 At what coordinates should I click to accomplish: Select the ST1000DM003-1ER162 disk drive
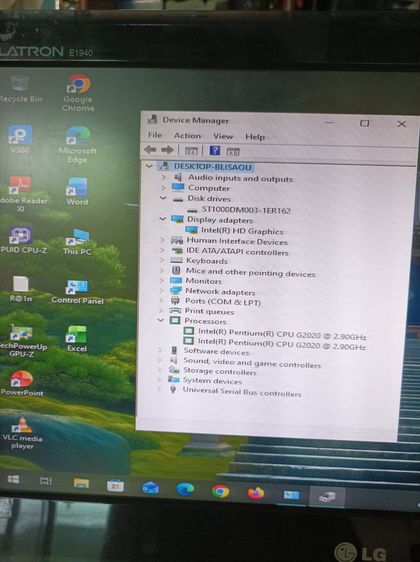pyautogui.click(x=246, y=210)
